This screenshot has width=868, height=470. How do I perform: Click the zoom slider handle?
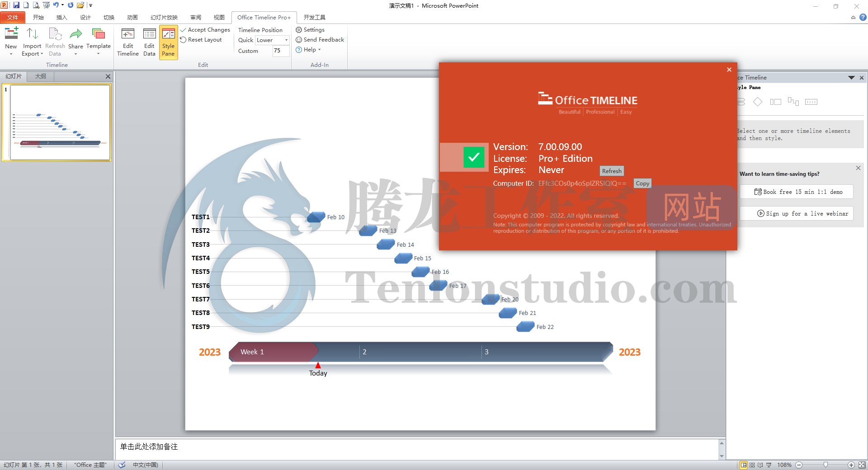click(826, 465)
